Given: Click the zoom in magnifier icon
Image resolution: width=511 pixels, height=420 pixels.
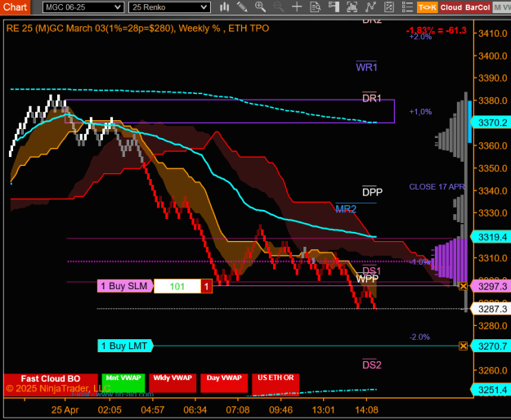Looking at the screenshot, I should tap(260, 7).
